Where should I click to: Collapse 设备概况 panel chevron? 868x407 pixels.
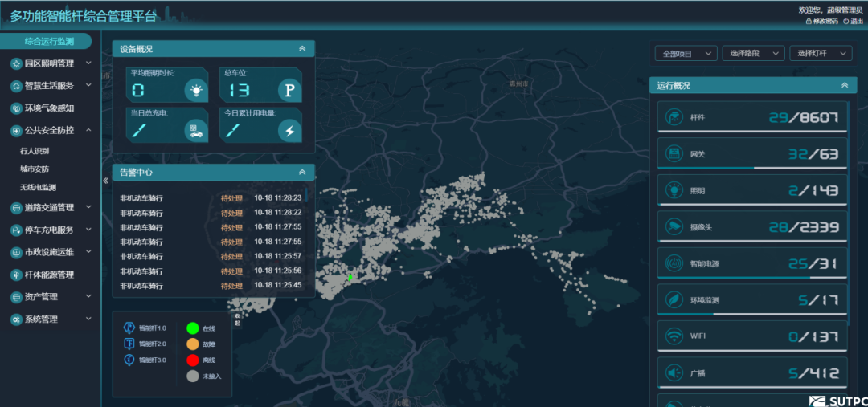[302, 49]
